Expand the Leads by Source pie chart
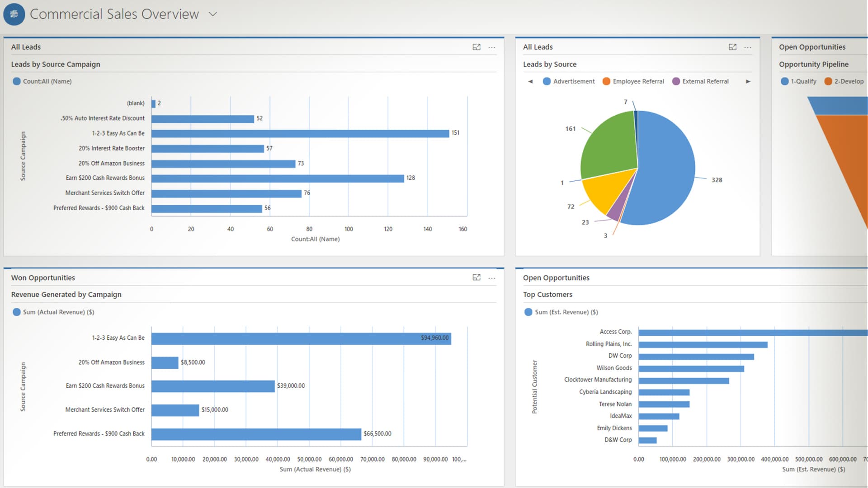Image resolution: width=868 pixels, height=488 pixels. (732, 47)
